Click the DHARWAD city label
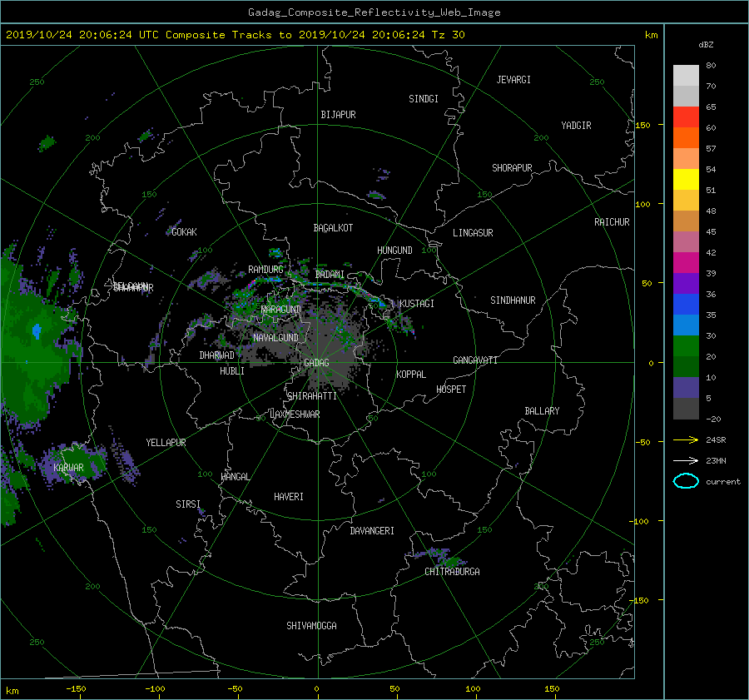 point(216,355)
